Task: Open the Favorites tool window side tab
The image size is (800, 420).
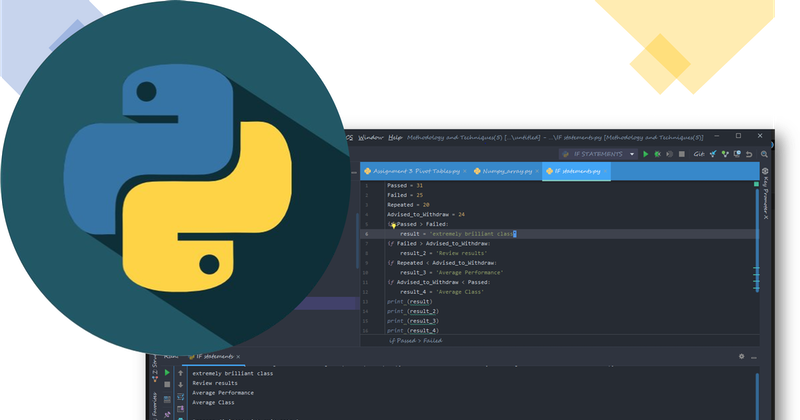Action: pos(155,406)
